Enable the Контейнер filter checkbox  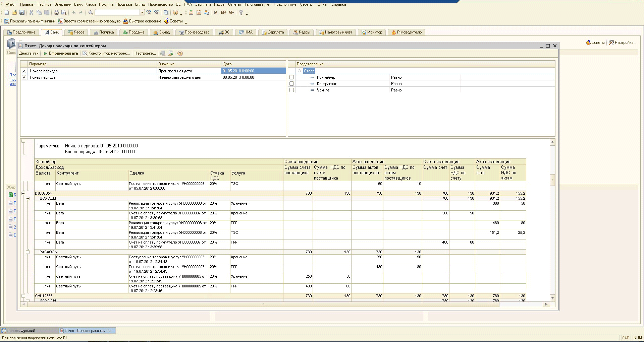click(x=291, y=77)
